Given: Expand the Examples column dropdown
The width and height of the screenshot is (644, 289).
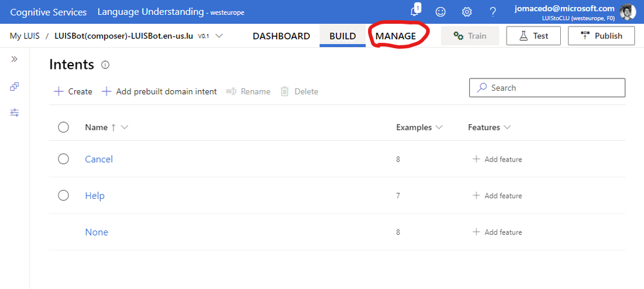Looking at the screenshot, I should pyautogui.click(x=438, y=127).
